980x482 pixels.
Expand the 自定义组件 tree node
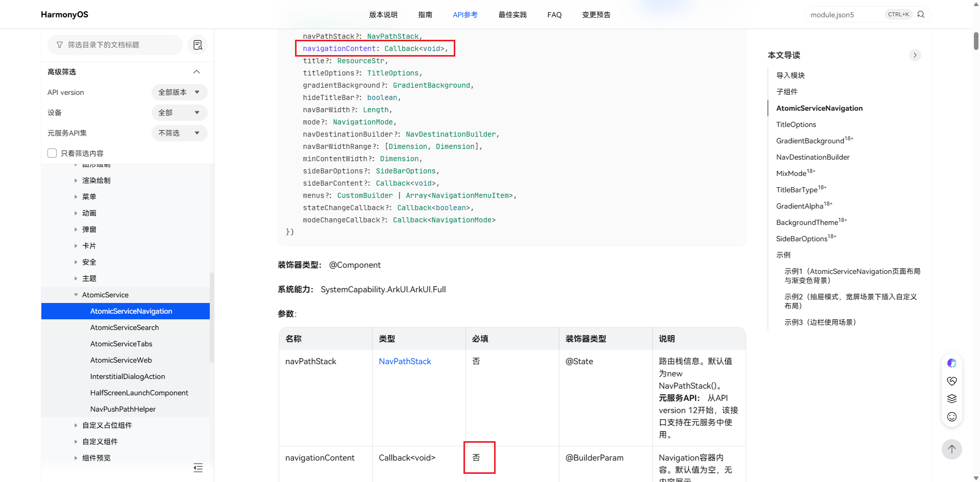(76, 442)
